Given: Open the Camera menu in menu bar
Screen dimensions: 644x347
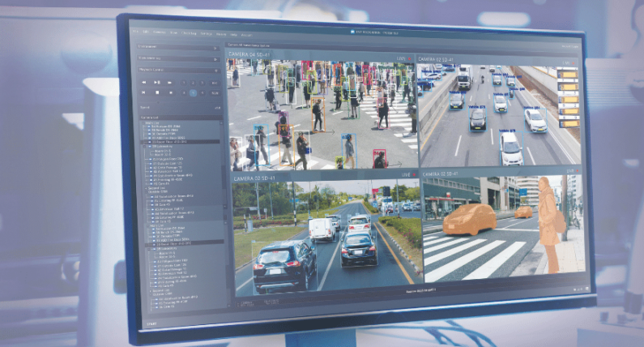Looking at the screenshot, I should tap(159, 33).
